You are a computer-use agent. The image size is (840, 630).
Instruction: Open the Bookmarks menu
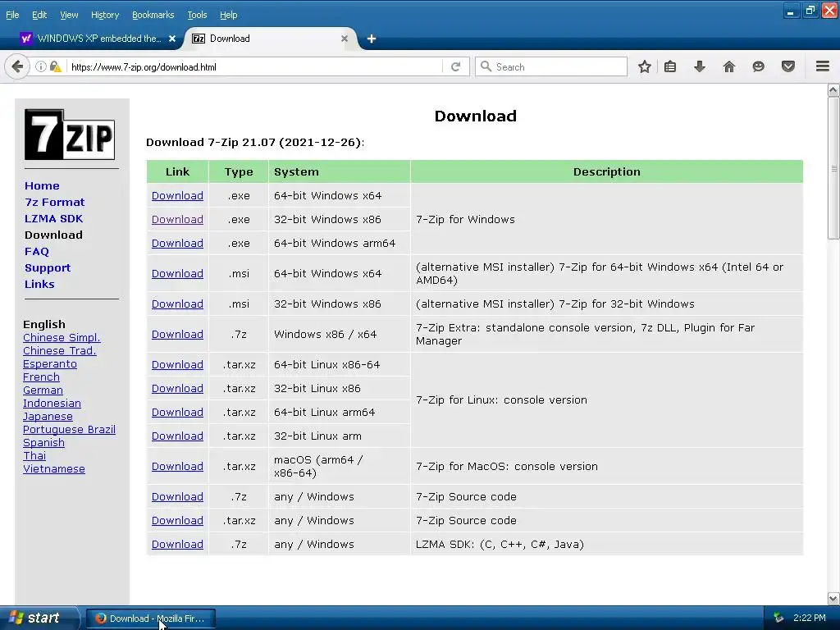coord(153,15)
